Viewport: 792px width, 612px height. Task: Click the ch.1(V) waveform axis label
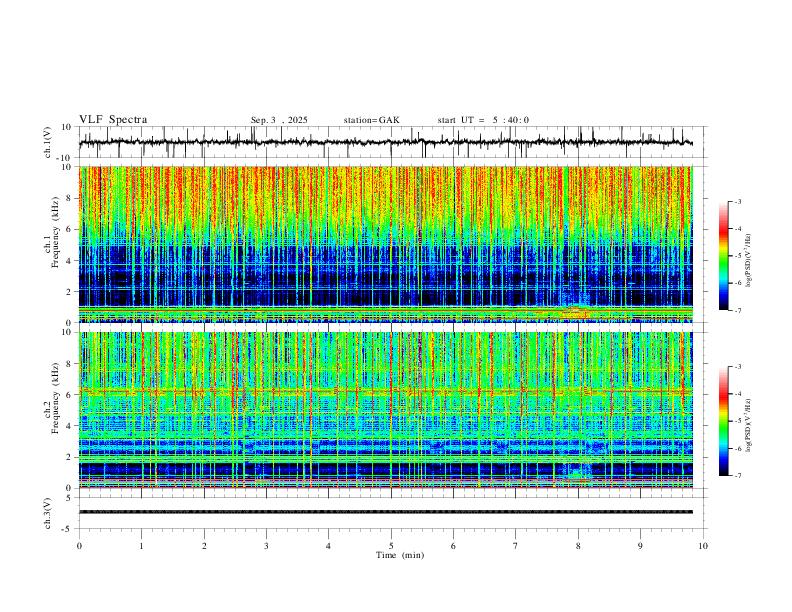click(x=48, y=142)
